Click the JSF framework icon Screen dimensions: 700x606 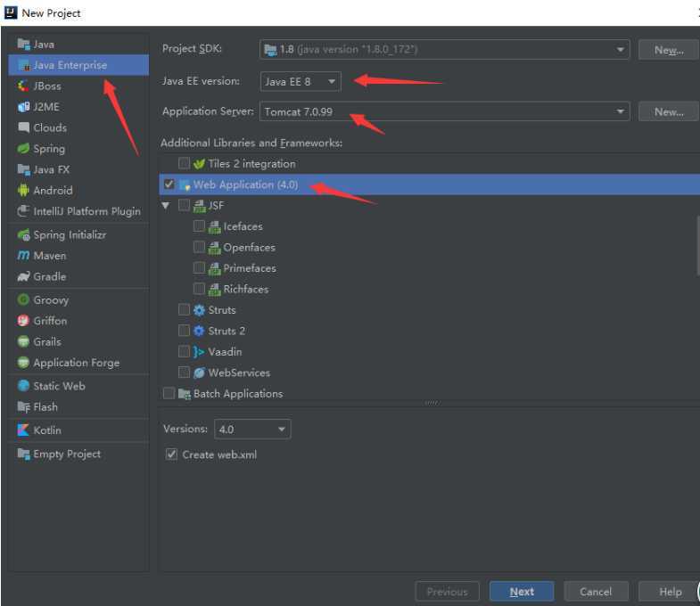click(x=199, y=206)
